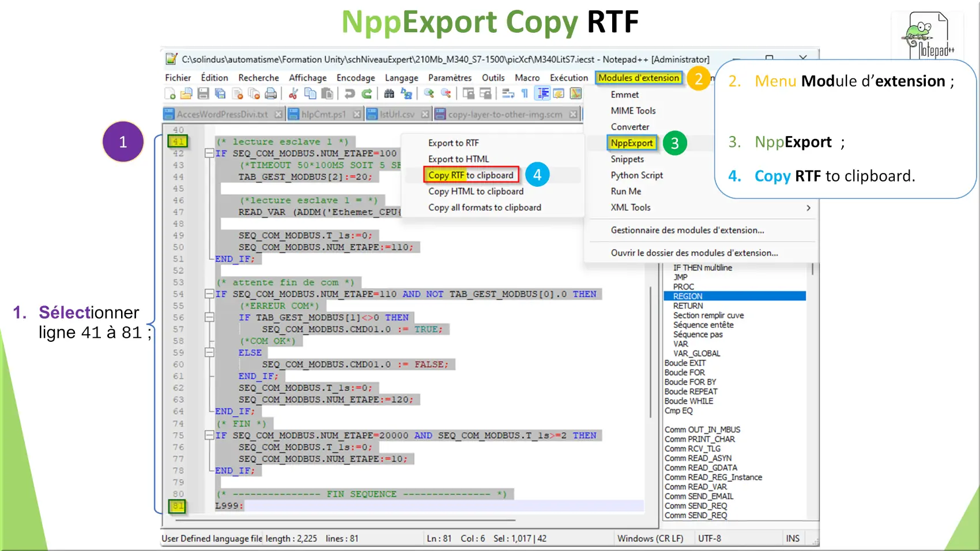Viewport: 980px width, 551px height.
Task: Click the Windows (CR LF) status bar entry
Action: (x=650, y=538)
